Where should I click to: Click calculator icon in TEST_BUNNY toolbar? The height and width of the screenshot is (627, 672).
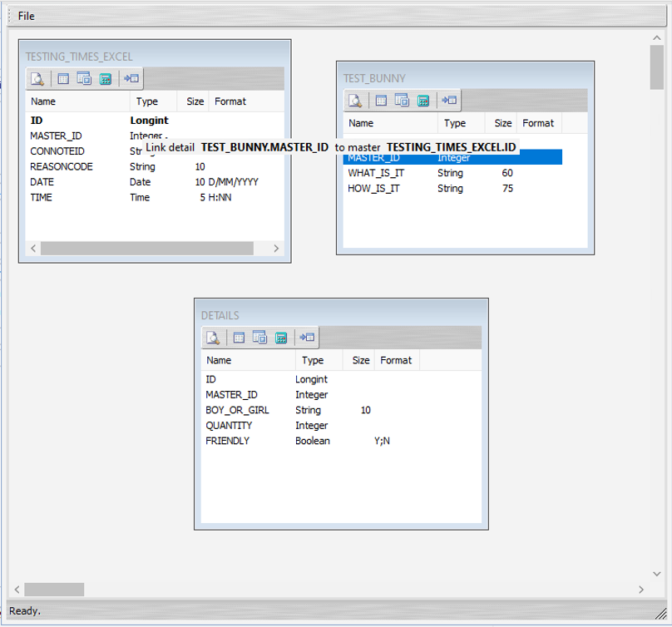(x=423, y=101)
